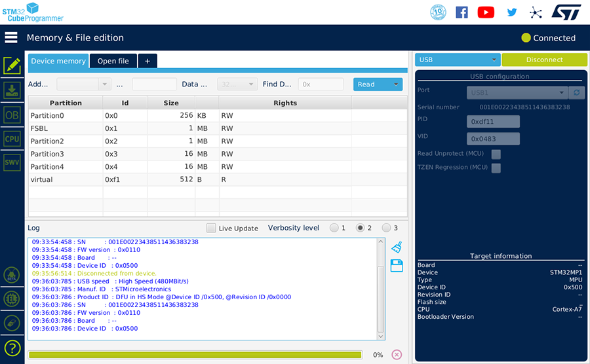Viewport: 590px width, 364px height.
Task: Save the log using the floppy disk icon
Action: click(396, 265)
